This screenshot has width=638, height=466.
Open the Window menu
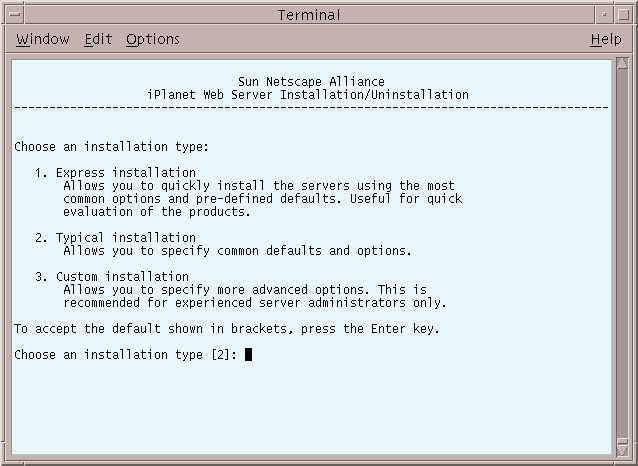pyautogui.click(x=43, y=39)
